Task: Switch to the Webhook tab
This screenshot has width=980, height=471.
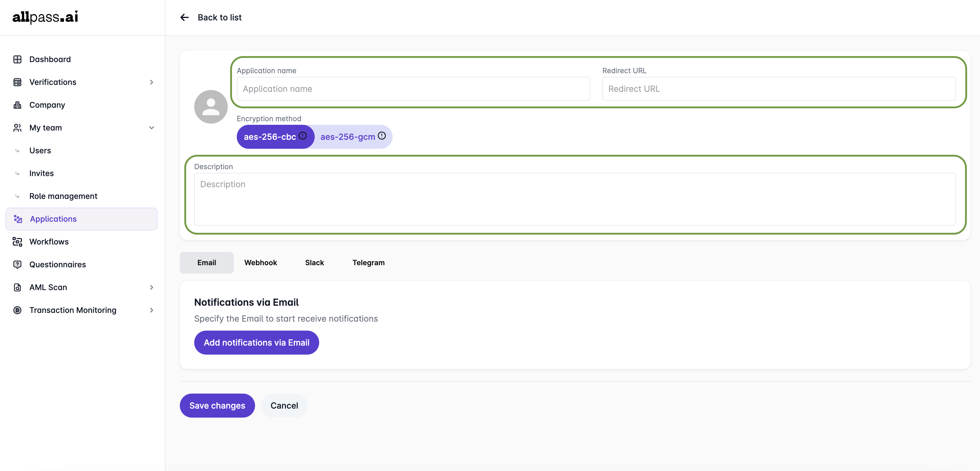Action: (261, 263)
